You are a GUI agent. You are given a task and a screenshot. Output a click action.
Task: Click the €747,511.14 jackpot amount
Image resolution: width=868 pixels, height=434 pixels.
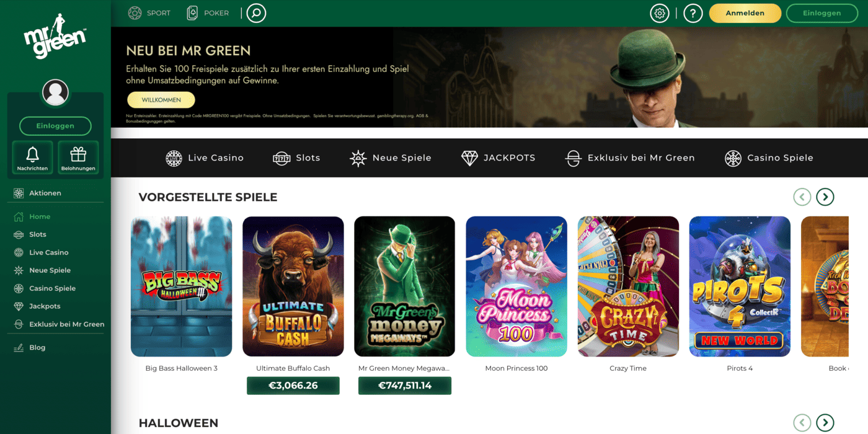pos(405,386)
